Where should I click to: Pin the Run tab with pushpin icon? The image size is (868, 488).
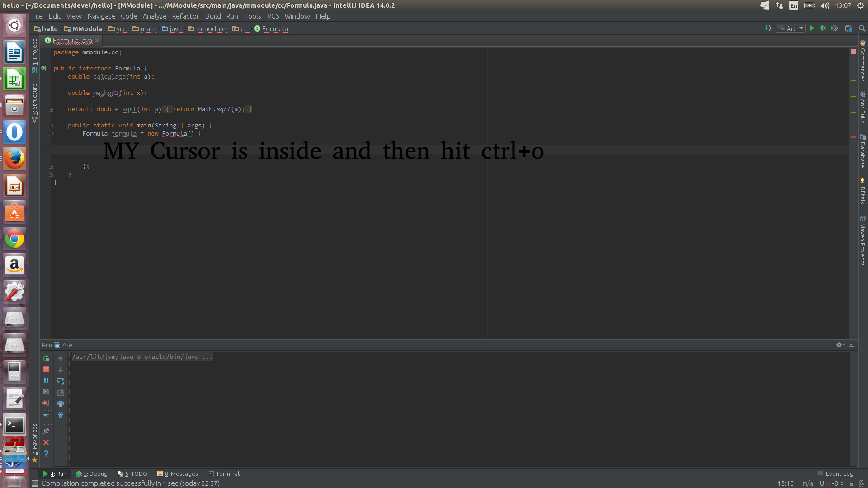pos(46,431)
